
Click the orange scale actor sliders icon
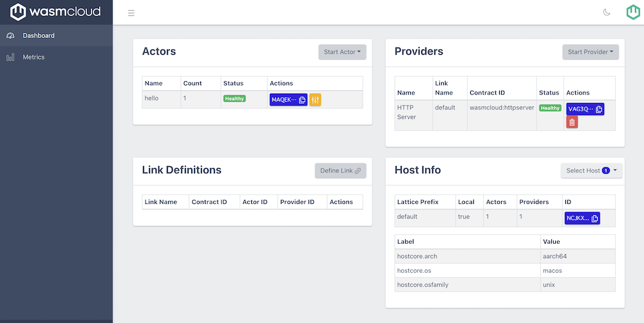coord(315,100)
